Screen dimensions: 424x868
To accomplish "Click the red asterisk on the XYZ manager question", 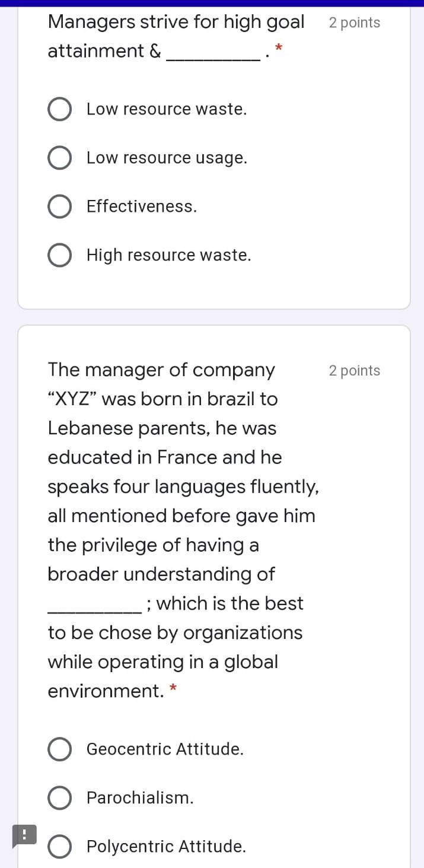I will click(173, 688).
